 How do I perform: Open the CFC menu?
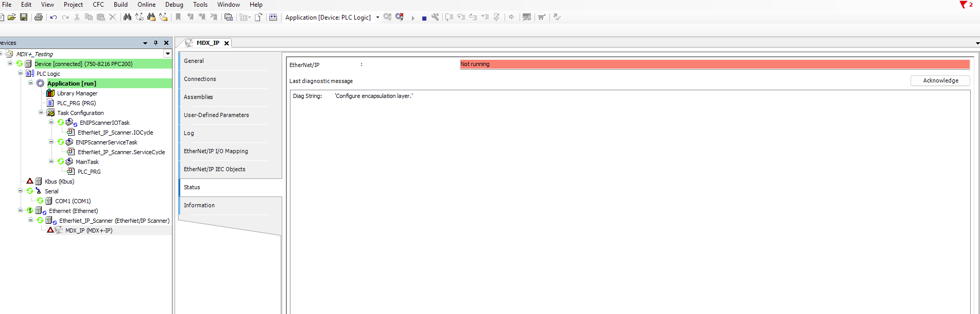[x=98, y=5]
